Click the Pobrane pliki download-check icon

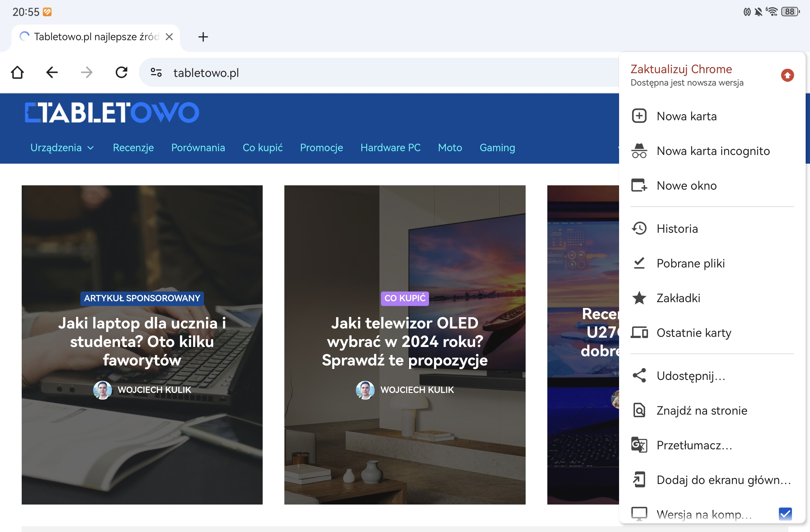(639, 263)
